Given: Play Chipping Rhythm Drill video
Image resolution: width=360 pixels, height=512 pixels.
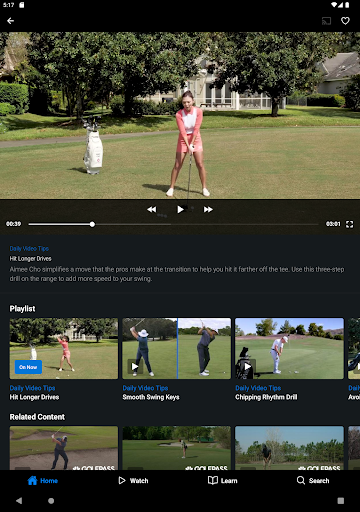Looking at the screenshot, I should pyautogui.click(x=289, y=348).
